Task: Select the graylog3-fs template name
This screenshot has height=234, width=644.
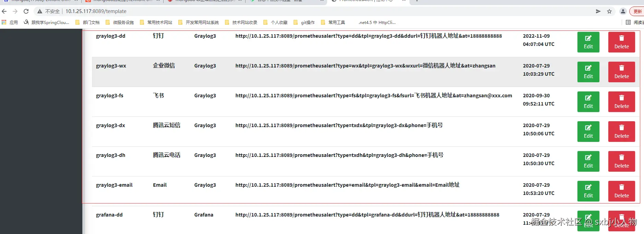Action: coord(109,96)
